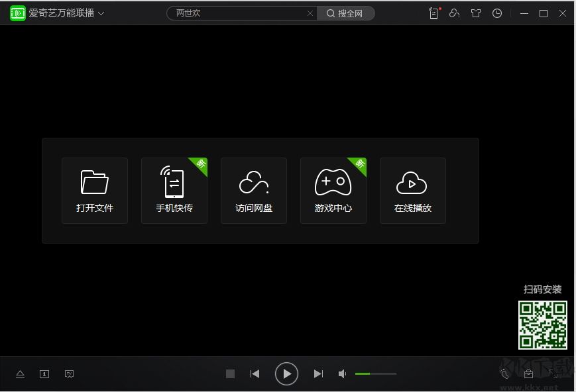Maximize the player window
This screenshot has width=576, height=392.
pyautogui.click(x=544, y=13)
